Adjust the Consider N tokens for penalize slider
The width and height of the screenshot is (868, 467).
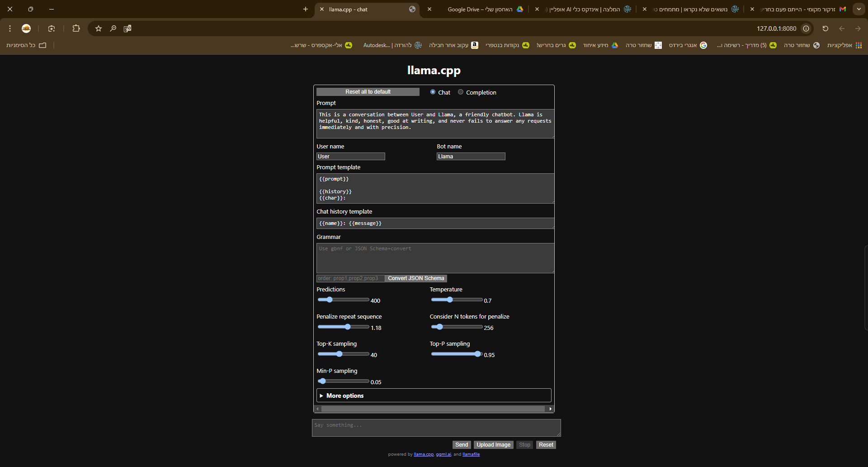[457, 327]
